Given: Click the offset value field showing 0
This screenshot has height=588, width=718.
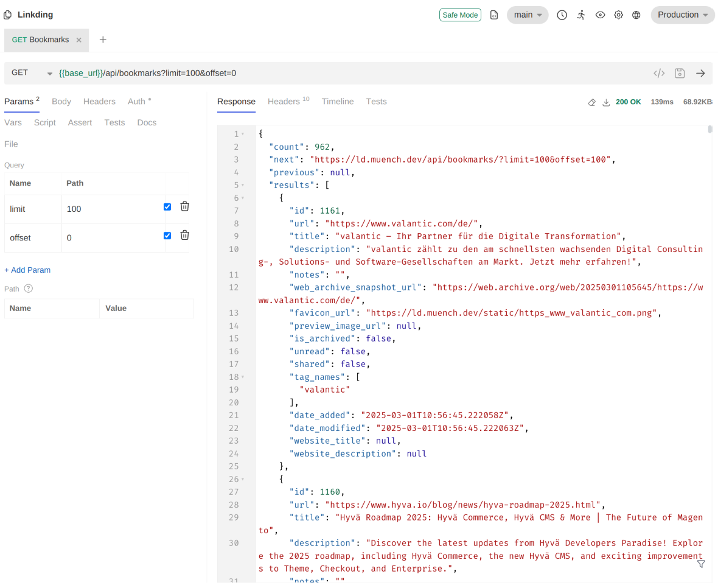Looking at the screenshot, I should click(x=112, y=238).
